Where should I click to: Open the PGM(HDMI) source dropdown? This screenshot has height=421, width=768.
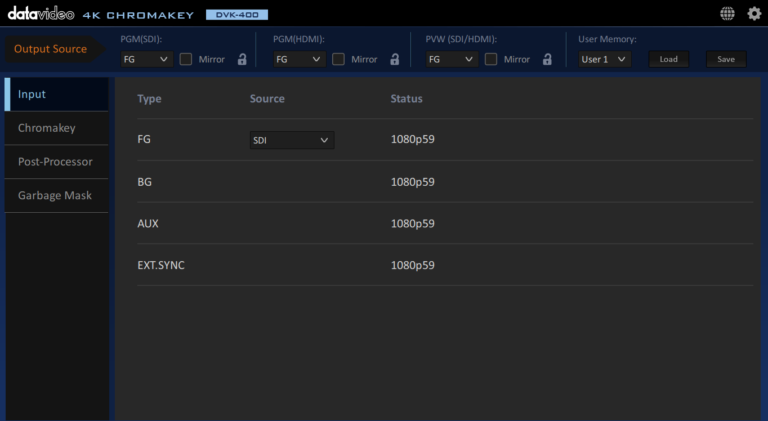pos(299,59)
